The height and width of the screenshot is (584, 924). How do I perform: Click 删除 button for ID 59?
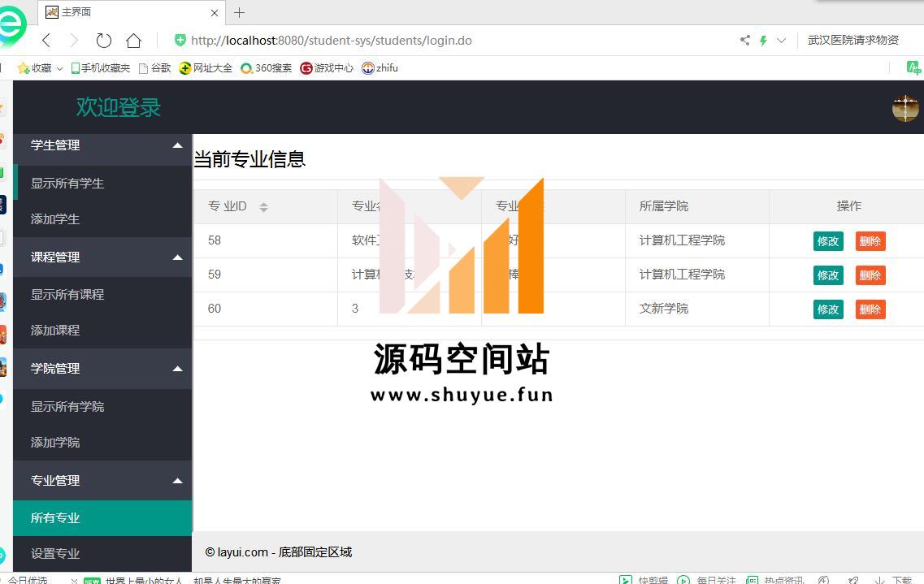[x=870, y=275]
